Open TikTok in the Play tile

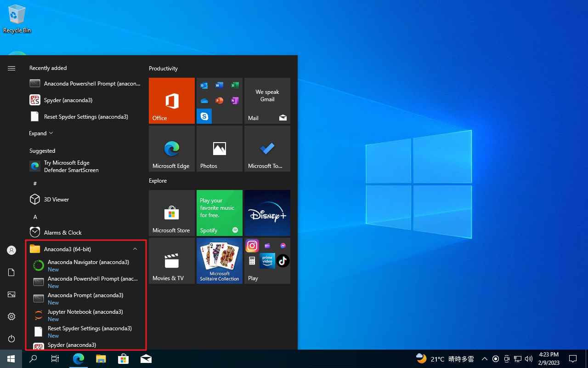pos(283,261)
